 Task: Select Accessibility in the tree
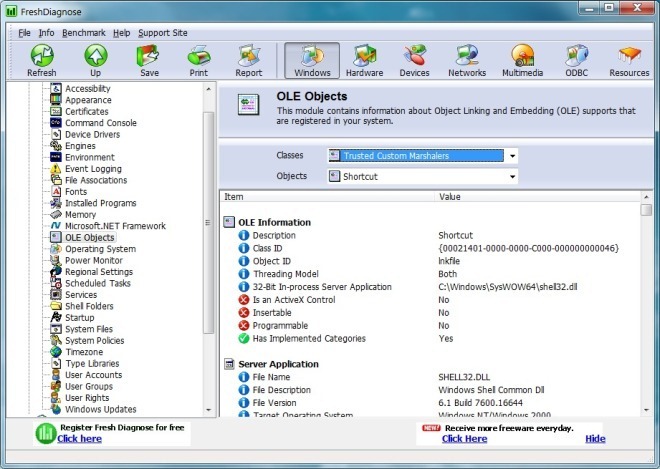point(88,88)
